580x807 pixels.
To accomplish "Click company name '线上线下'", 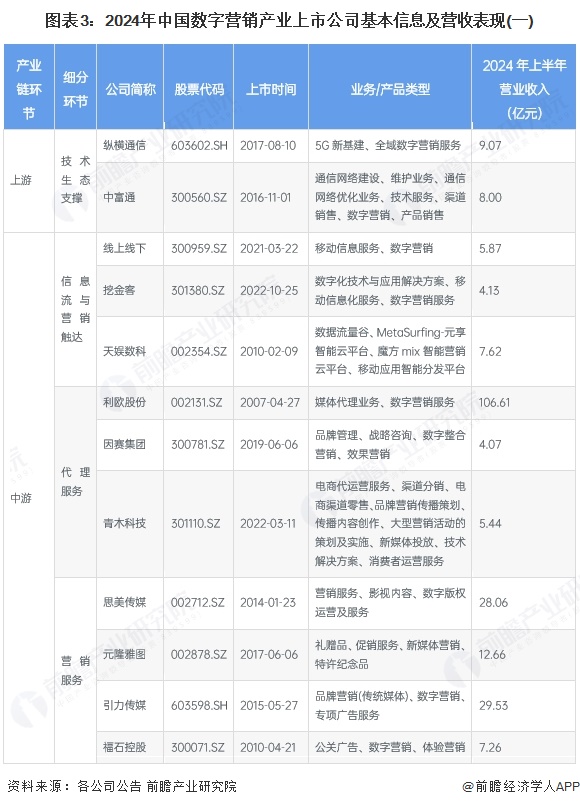I will point(124,248).
